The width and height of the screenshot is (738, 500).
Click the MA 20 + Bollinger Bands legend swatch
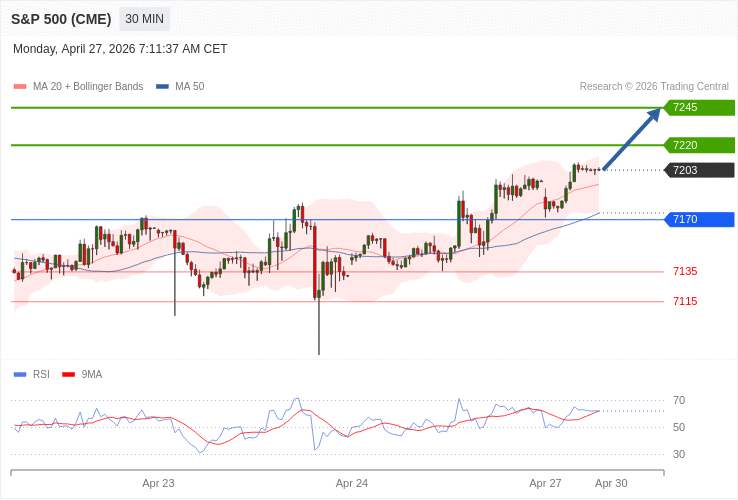tap(20, 87)
